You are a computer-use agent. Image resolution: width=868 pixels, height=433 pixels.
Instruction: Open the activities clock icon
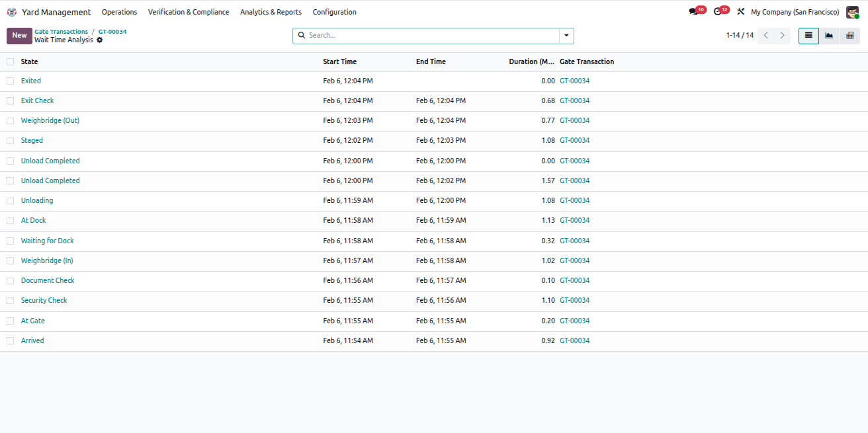click(717, 12)
